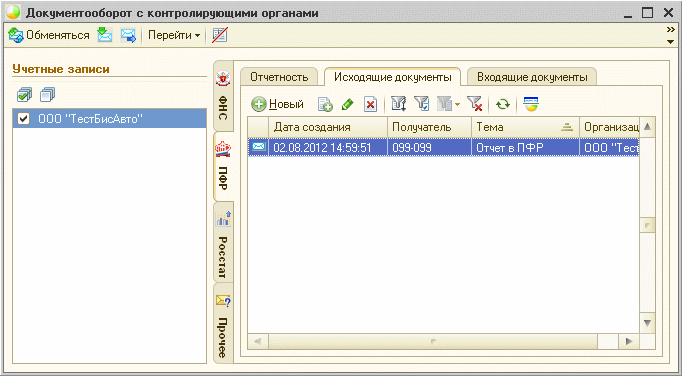Click the Организация column header
Image resolution: width=682 pixels, height=376 pixels.
[609, 128]
